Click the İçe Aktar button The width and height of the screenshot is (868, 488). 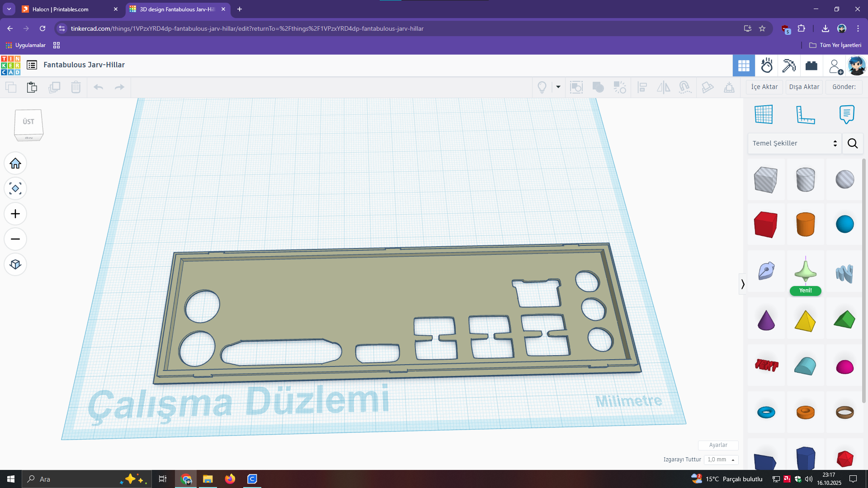pyautogui.click(x=764, y=87)
